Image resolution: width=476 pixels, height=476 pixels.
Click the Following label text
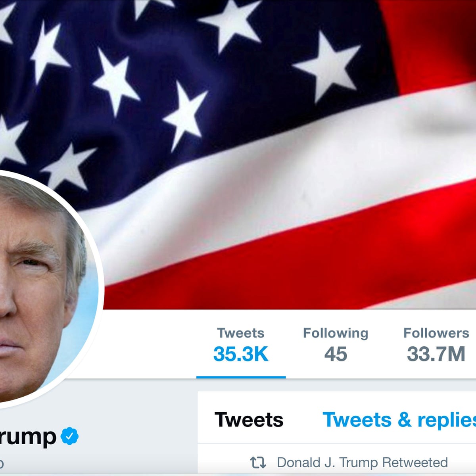tap(336, 333)
